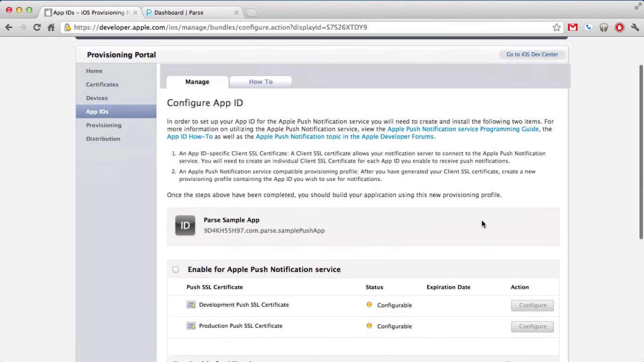Click the Production certificate status indicator dot
Viewport: 644px width, 362px height.
click(369, 326)
